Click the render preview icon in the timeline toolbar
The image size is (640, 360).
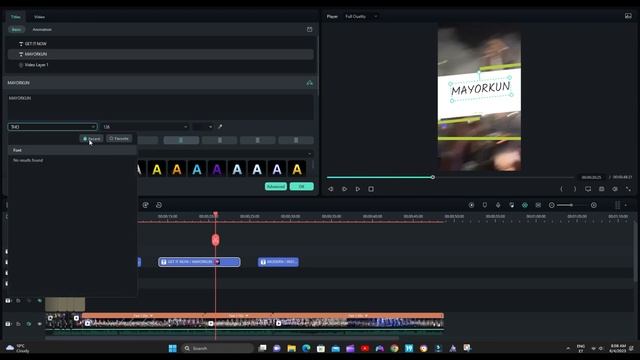pyautogui.click(x=471, y=205)
